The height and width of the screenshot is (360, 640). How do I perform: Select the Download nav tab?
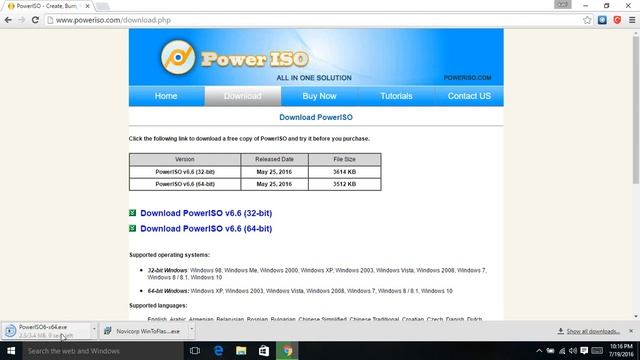242,96
